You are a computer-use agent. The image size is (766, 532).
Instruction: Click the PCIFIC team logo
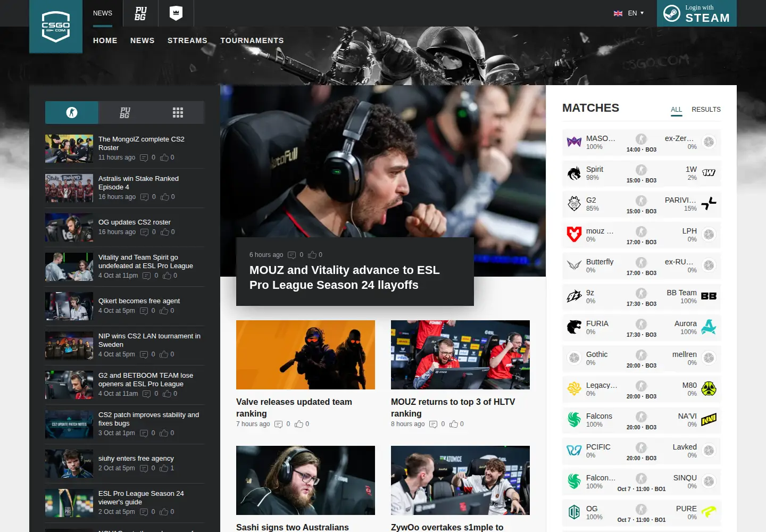pos(574,451)
